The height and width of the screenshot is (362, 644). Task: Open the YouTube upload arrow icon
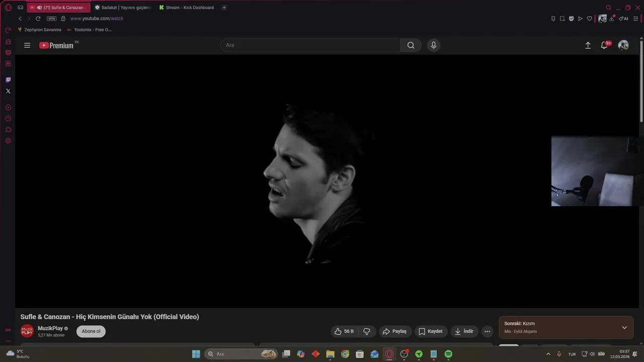point(588,45)
